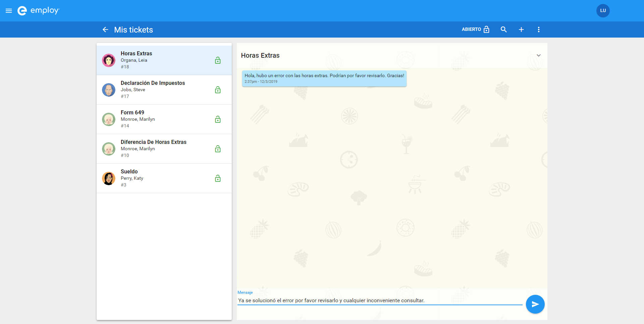
Task: Click Marilyn Monroe's avatar on Form 649
Action: click(109, 119)
